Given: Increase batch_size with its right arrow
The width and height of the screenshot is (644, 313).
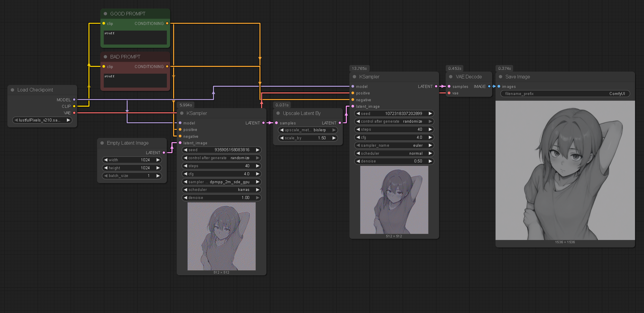Looking at the screenshot, I should (158, 176).
